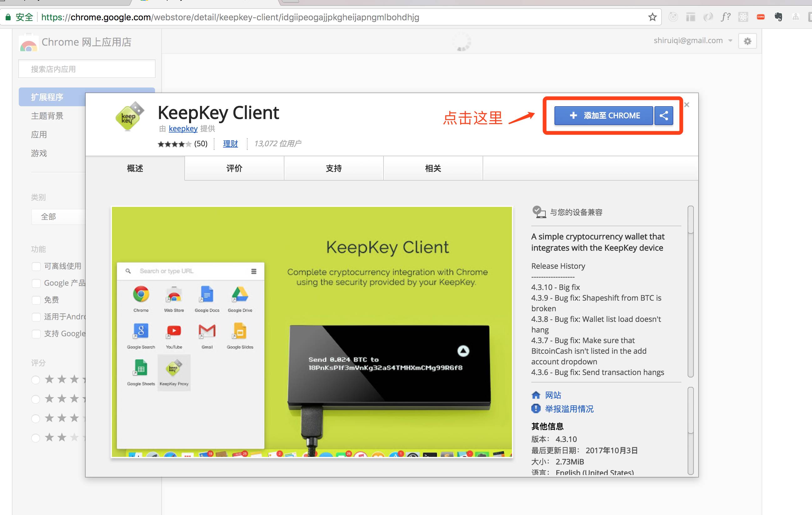Expand the 全部 category dropdown
812x515 pixels.
(x=58, y=217)
